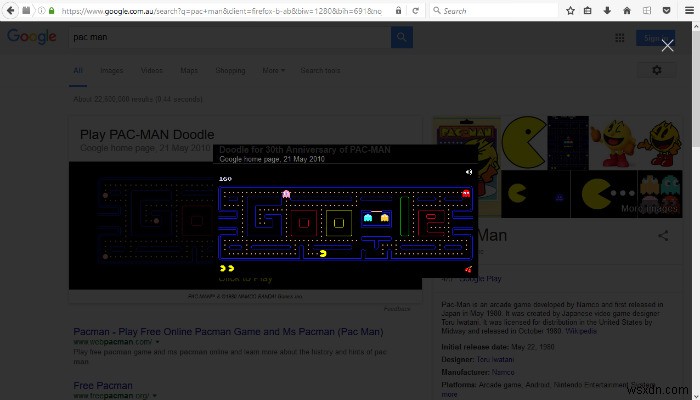The image size is (700, 400).
Task: Click the large yellow Pac-Man image thumbnail
Action: tap(524, 142)
